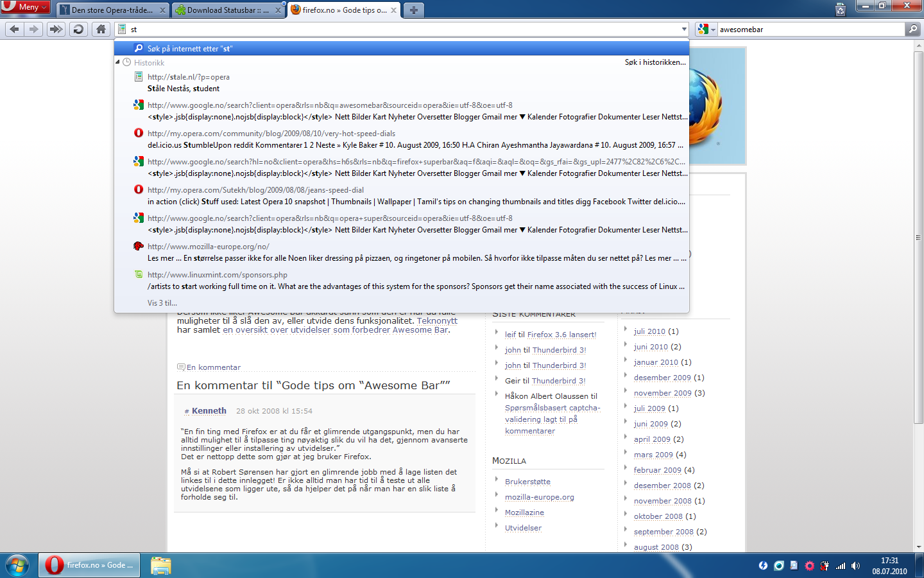Screen dimensions: 924x578
Task: Click the search magnifier button
Action: coord(912,29)
